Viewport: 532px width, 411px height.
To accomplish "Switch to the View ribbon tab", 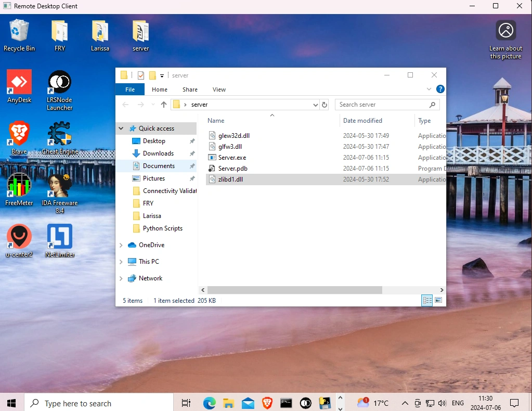I will (219, 89).
